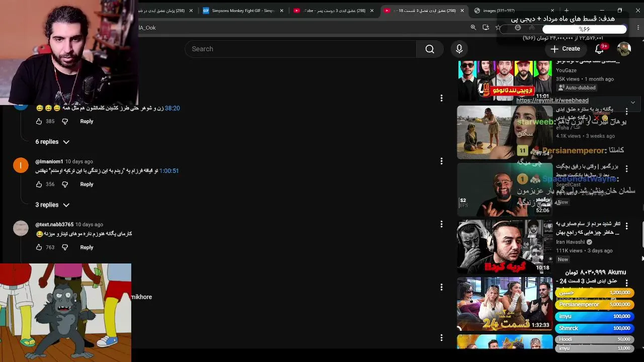The width and height of the screenshot is (644, 362).
Task: Jump to timestamp 38:20 in the video
Action: (x=172, y=108)
